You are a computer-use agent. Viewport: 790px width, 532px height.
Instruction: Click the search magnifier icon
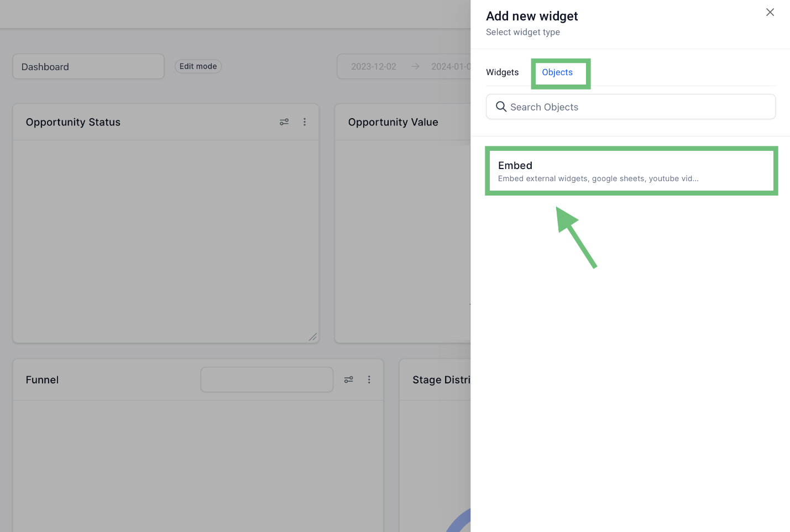point(501,107)
